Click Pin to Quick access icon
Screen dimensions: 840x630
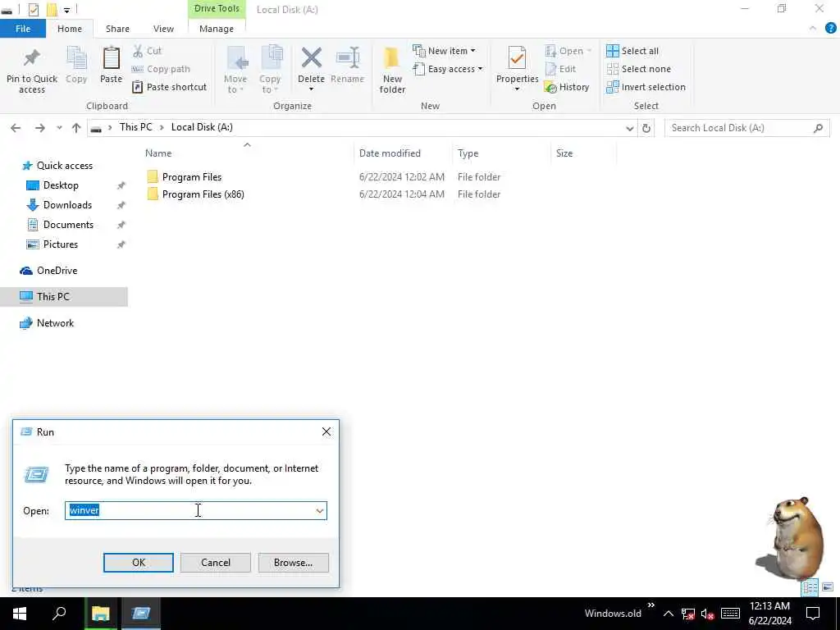click(32, 58)
